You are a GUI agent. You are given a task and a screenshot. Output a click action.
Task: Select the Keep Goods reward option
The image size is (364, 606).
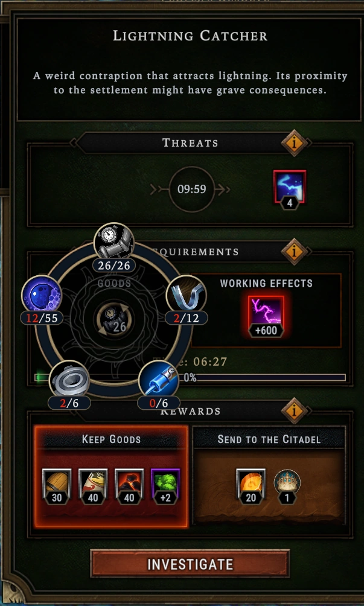111,477
